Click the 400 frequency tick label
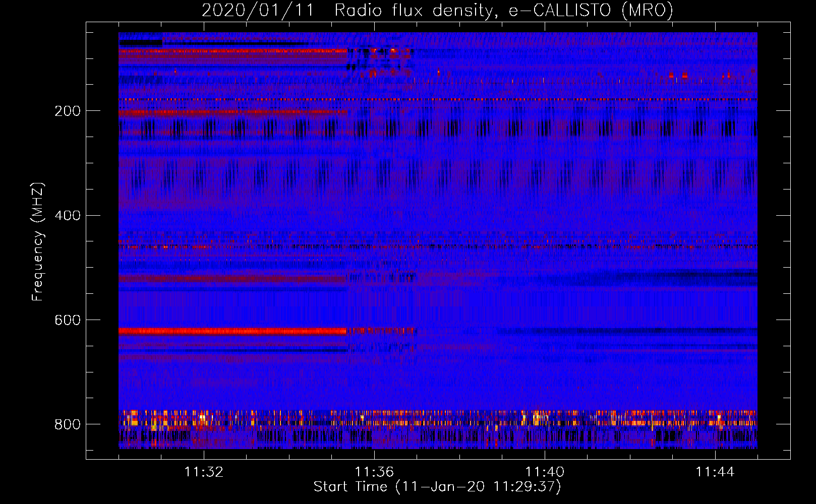 pos(67,216)
